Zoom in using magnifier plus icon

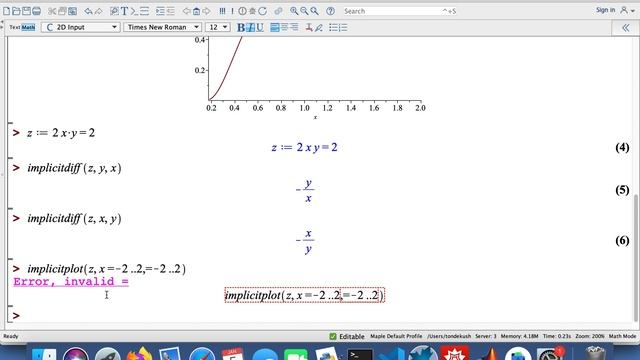[294, 11]
